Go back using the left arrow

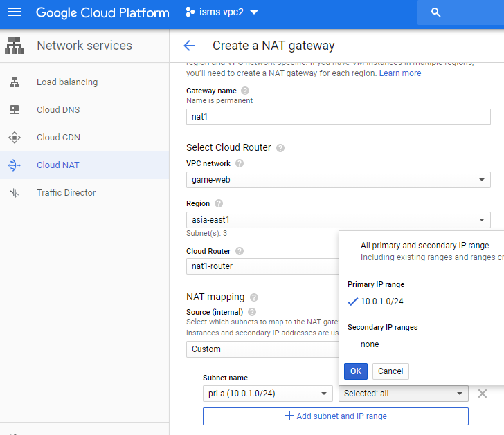tap(189, 46)
